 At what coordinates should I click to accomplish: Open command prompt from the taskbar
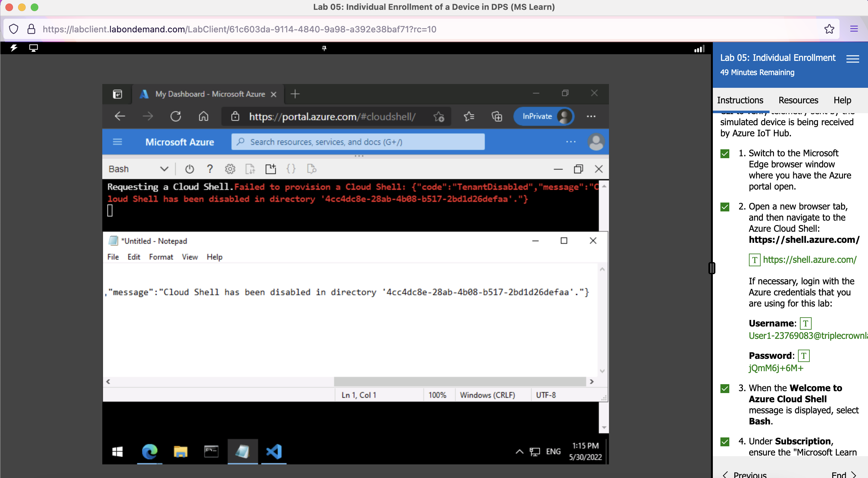pos(211,451)
